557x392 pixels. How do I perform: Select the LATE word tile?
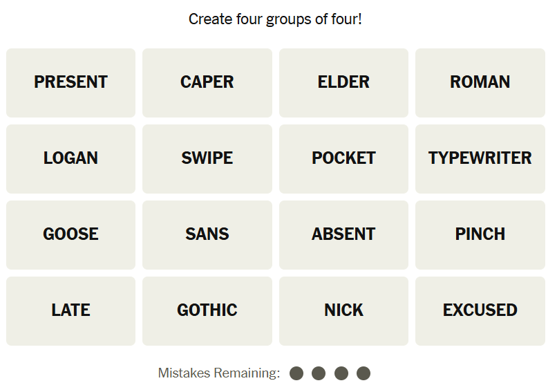point(70,310)
